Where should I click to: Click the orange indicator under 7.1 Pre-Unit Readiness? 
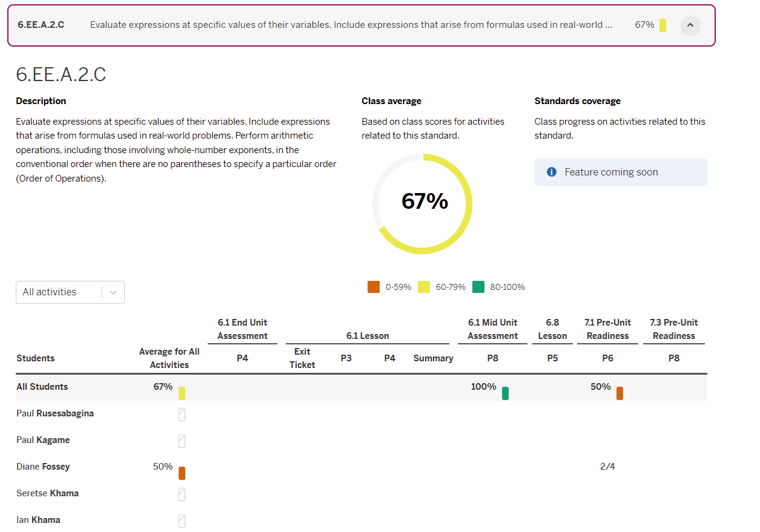tap(620, 393)
